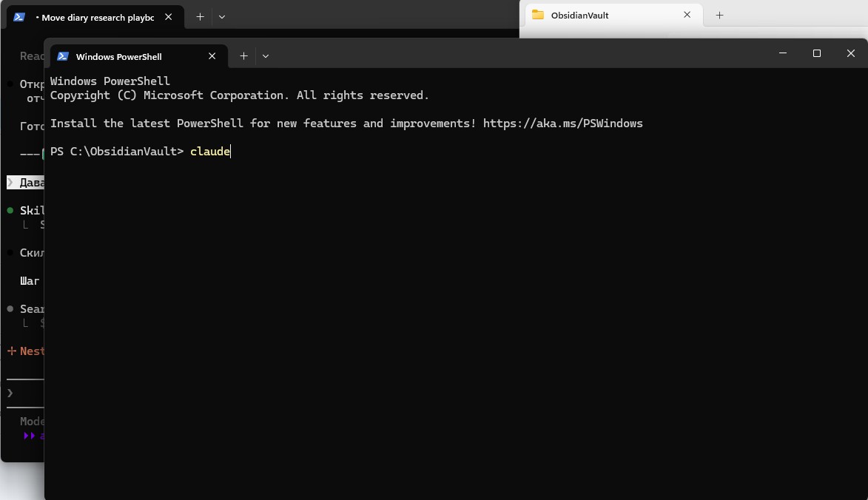This screenshot has height=500, width=868.
Task: Open the profile dropdown in the front PowerShell window
Action: (266, 56)
